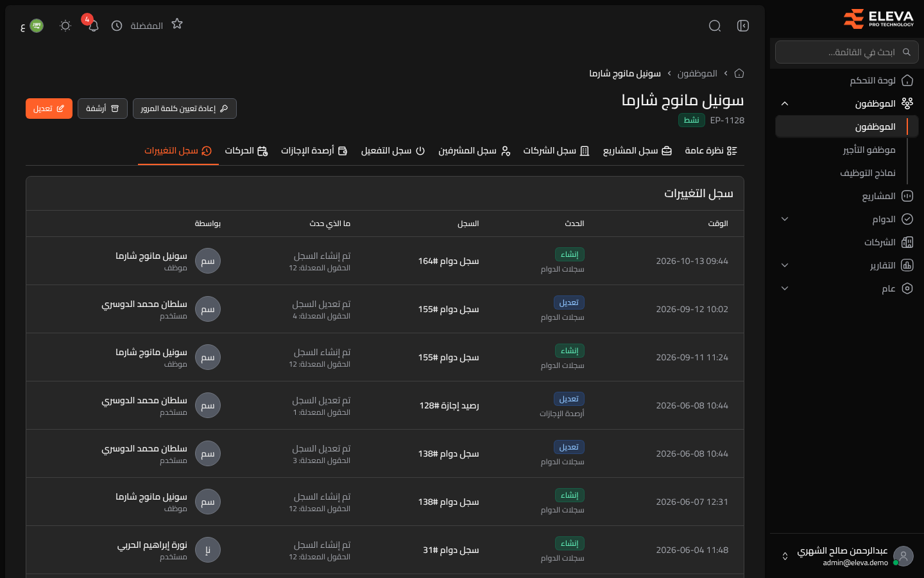Click the نشط status badge
Image resolution: width=924 pixels, height=578 pixels.
click(x=692, y=120)
